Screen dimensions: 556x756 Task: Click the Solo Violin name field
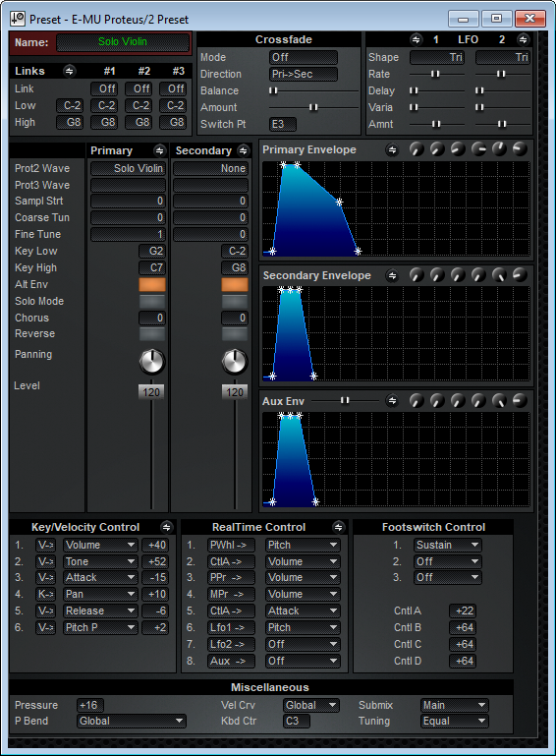(123, 42)
